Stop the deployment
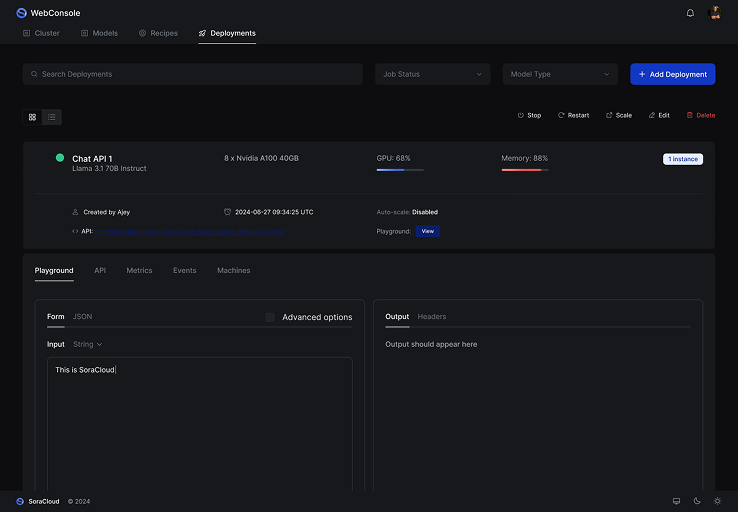738x512 pixels. click(x=529, y=115)
